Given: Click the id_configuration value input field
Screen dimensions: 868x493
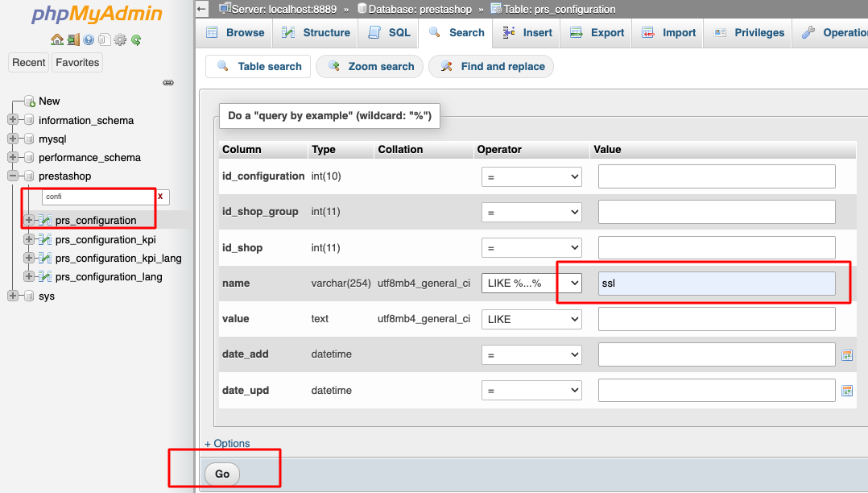Looking at the screenshot, I should (717, 176).
